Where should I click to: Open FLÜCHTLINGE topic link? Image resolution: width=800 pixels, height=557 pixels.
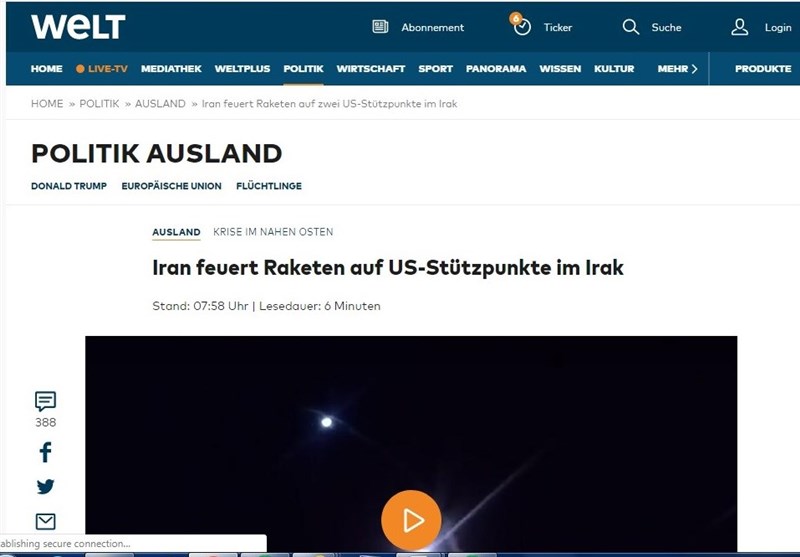pyautogui.click(x=269, y=186)
